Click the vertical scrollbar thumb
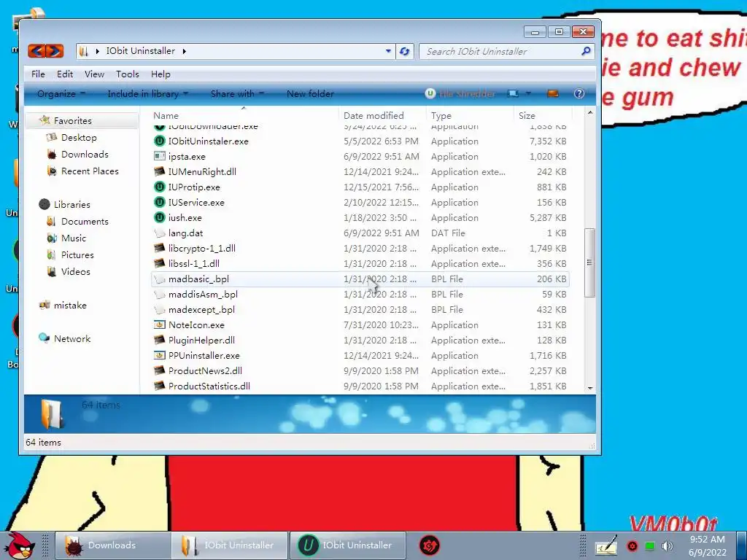This screenshot has height=560, width=747. click(x=589, y=262)
